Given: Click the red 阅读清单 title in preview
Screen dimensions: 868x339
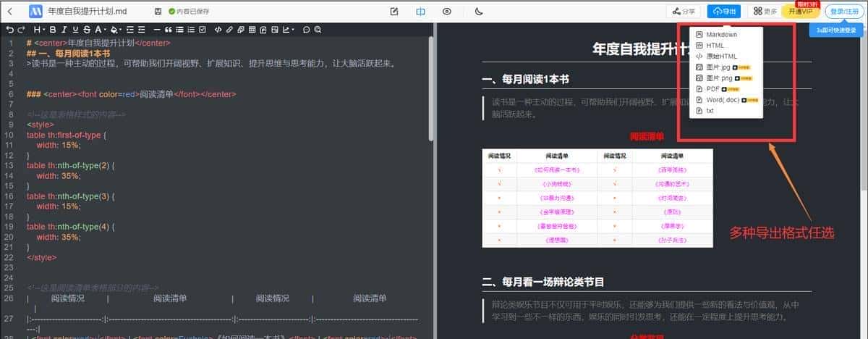Looking at the screenshot, I should pyautogui.click(x=646, y=135).
